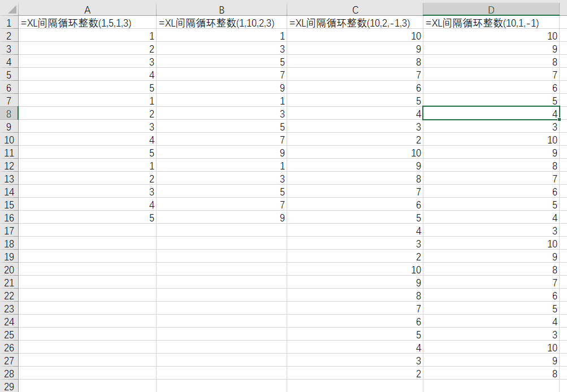The image size is (567, 392).
Task: Click cell B1 with formula (1,10,2,3)
Action: [x=222, y=23]
